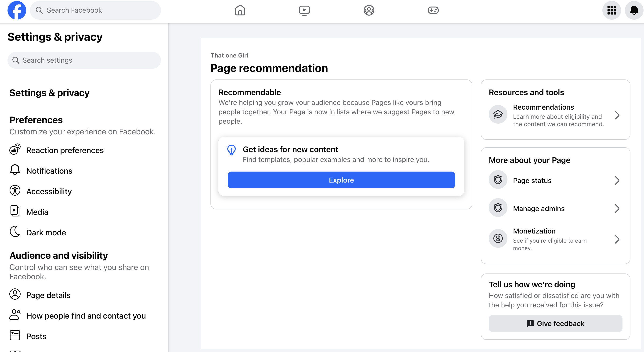Click the Posts icon in sidebar

pos(15,335)
